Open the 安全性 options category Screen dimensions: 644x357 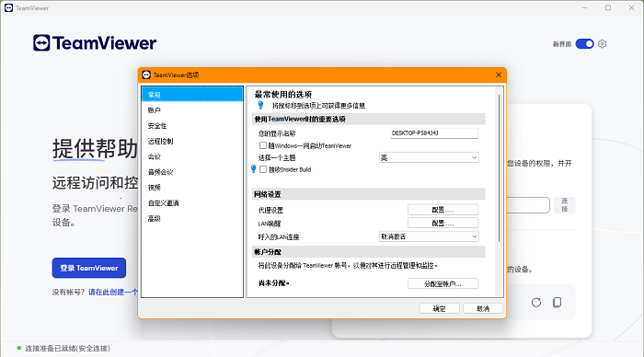click(192, 126)
